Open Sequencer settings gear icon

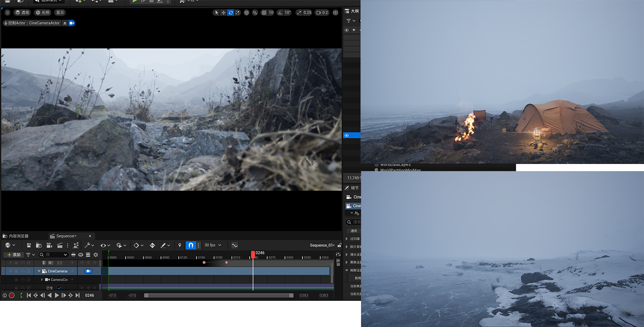point(96,255)
